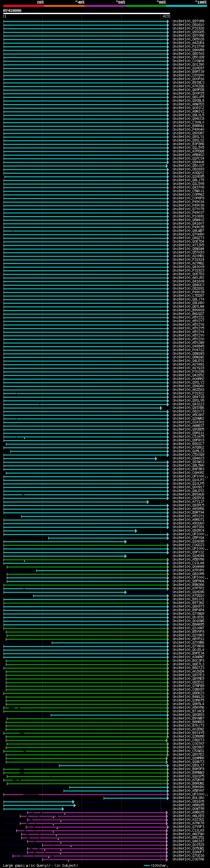Viewport: 210px width, 868px height.
Task: Select hit UniRef100_Q10LP3
Action: click(188, 480)
